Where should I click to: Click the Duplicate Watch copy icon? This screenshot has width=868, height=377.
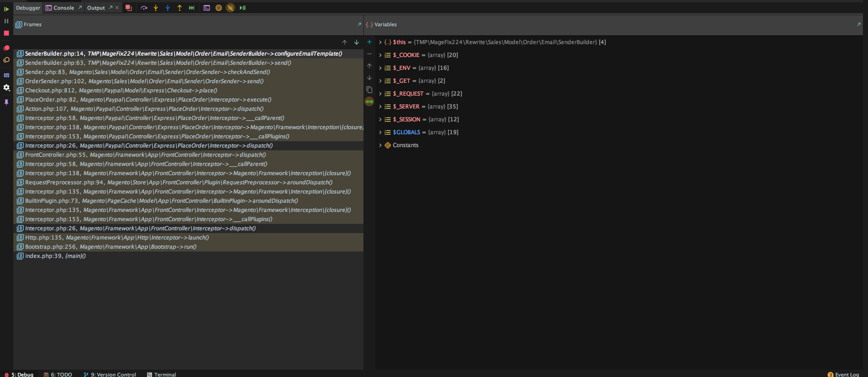369,90
